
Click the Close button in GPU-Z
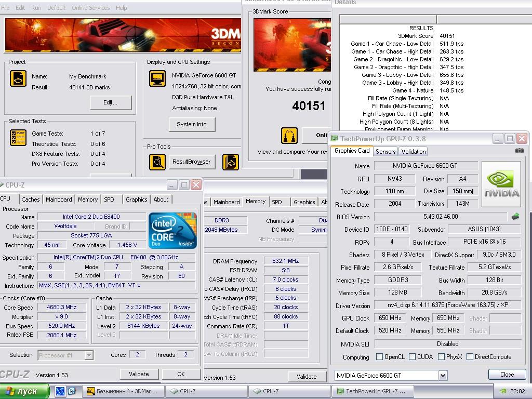click(x=507, y=374)
